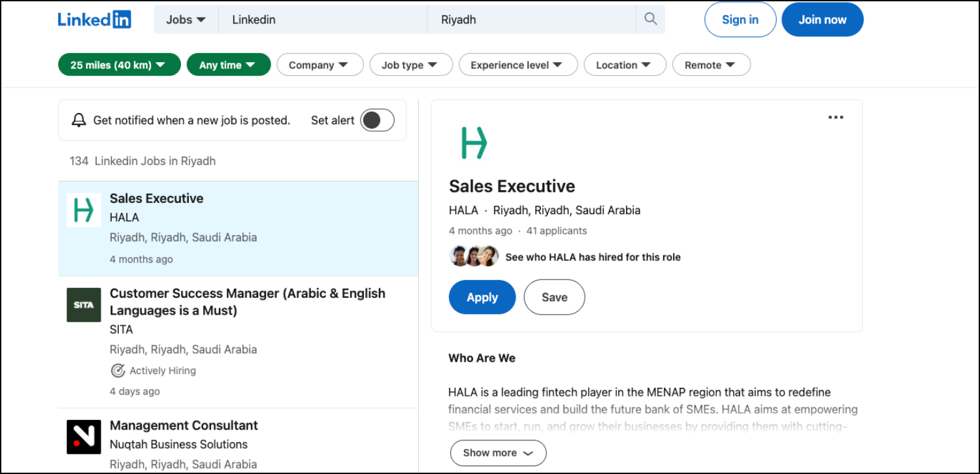Click 'Who Are We' heading
Viewport: 980px width, 474px height.
[x=482, y=358]
